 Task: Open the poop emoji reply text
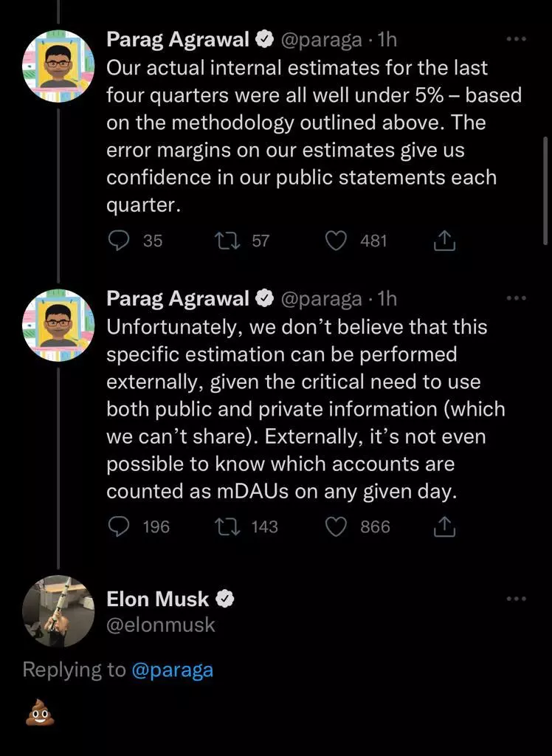[41, 715]
